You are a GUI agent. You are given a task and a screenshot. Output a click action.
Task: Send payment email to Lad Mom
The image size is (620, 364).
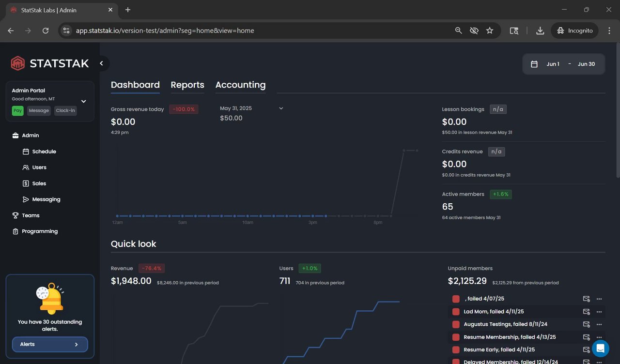[x=586, y=312]
